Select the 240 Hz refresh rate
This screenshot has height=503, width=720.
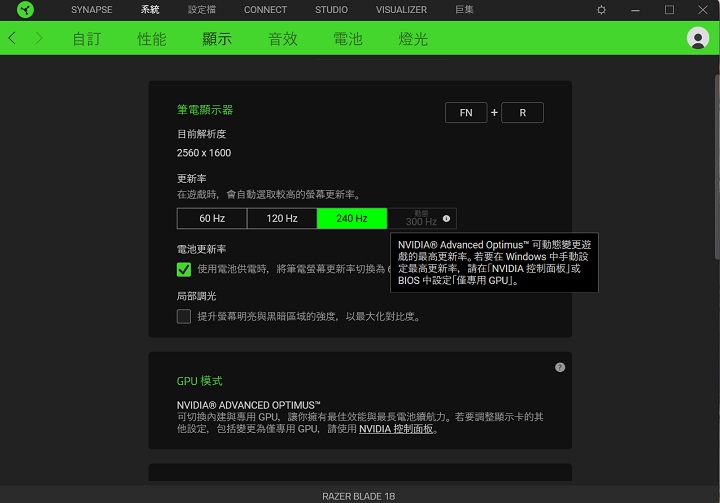point(352,219)
